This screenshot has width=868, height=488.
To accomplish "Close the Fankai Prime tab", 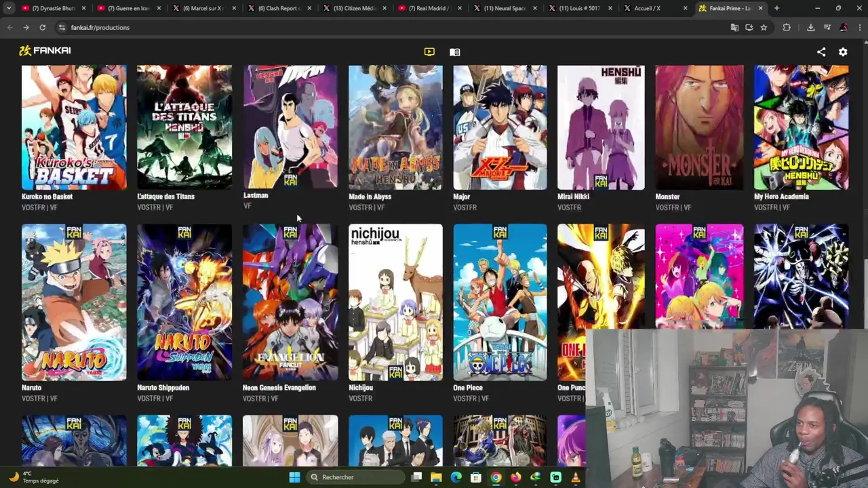I will point(760,8).
